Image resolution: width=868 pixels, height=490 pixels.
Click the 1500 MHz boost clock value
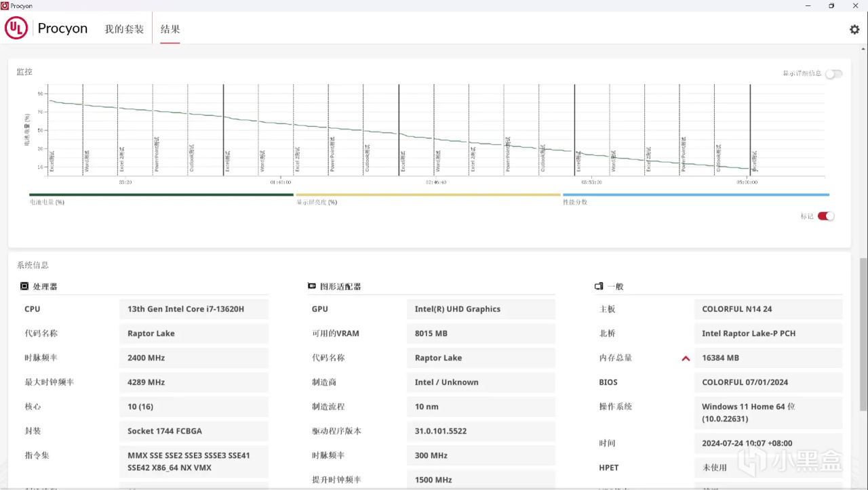pyautogui.click(x=481, y=480)
